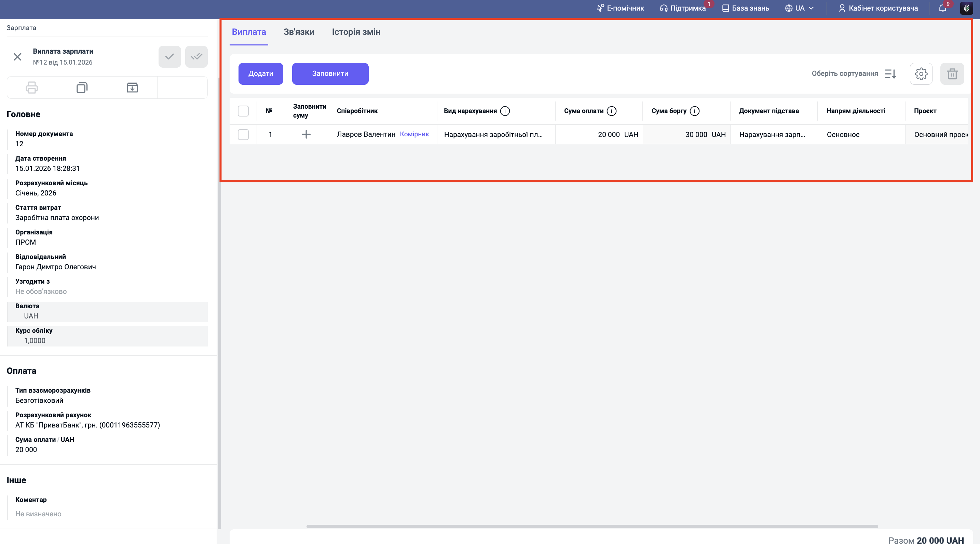980x544 pixels.
Task: Click plus icon to fill sum
Action: [306, 134]
